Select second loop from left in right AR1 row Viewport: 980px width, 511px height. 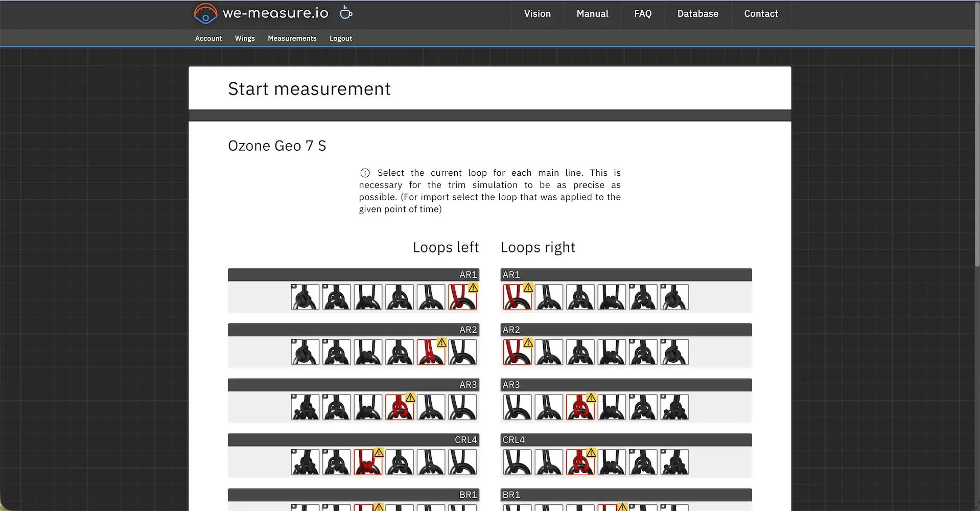(549, 297)
